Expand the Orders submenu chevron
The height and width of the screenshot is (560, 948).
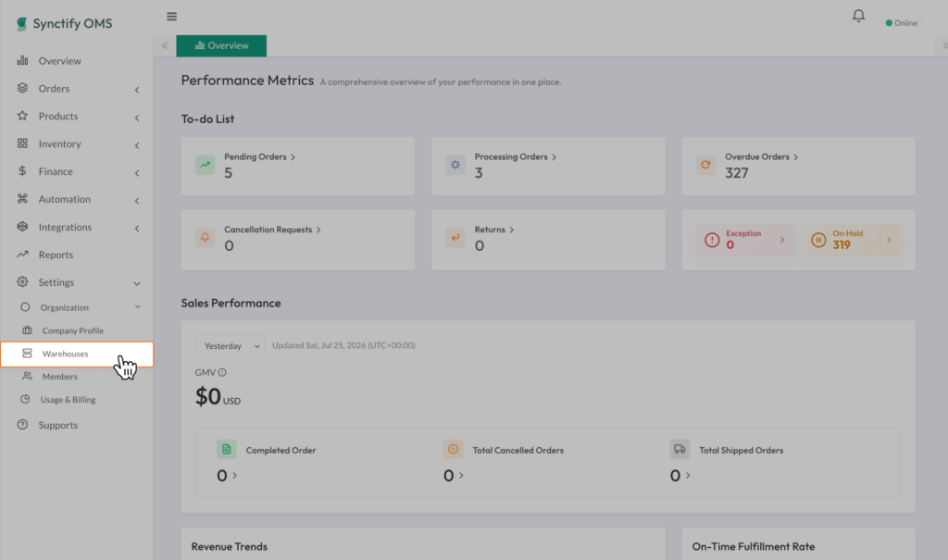pyautogui.click(x=137, y=90)
